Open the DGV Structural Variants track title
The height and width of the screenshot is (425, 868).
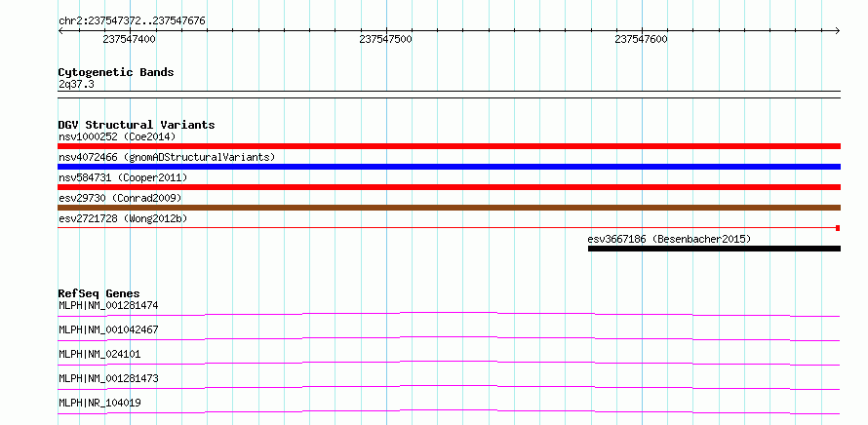(137, 125)
